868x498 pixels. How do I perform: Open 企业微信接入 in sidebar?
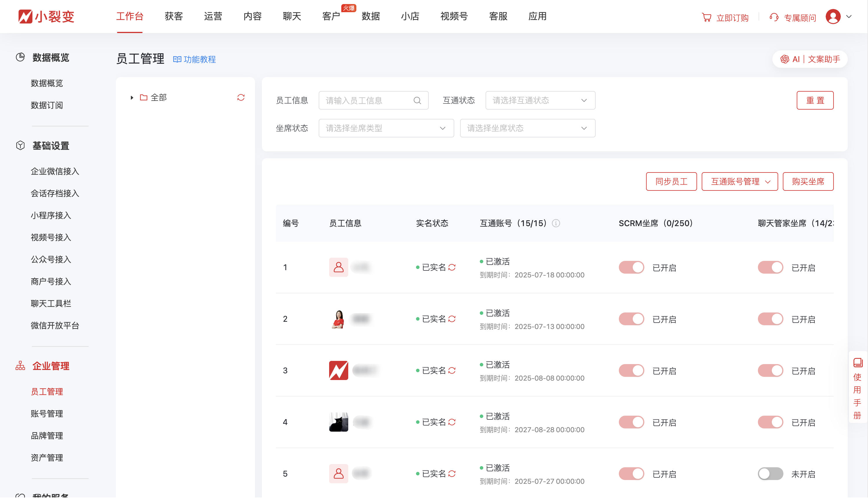[55, 171]
